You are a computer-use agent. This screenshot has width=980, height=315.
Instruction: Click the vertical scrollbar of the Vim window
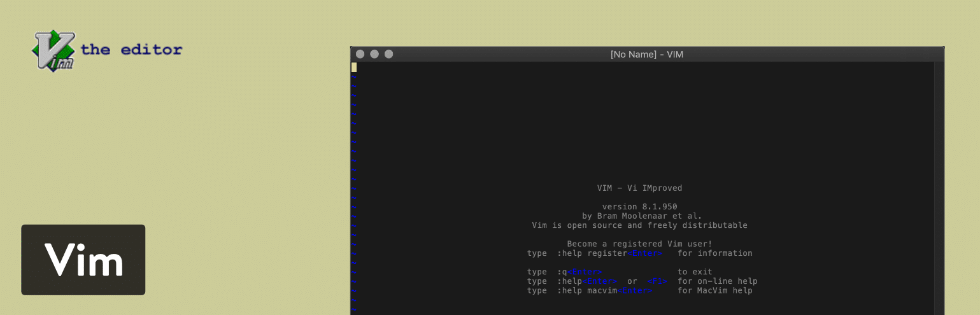939,185
